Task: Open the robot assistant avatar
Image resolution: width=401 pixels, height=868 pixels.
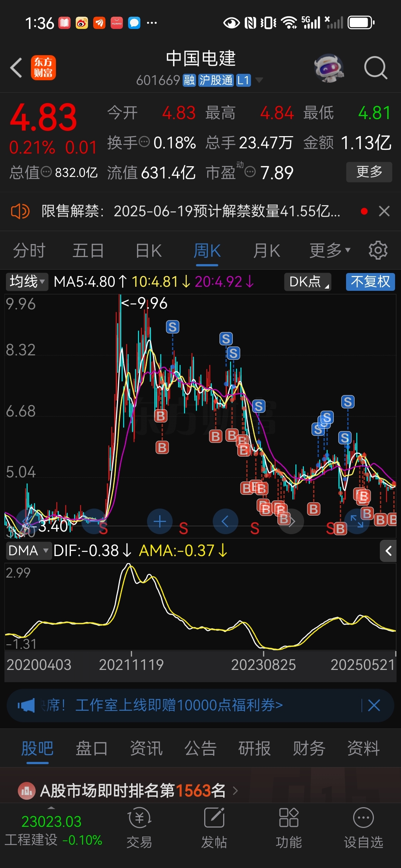Action: 328,68
